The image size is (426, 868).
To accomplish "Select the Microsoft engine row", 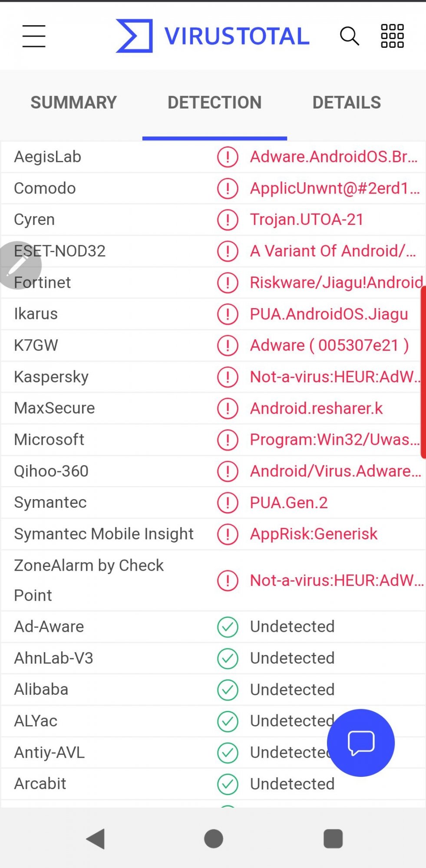I will pyautogui.click(x=213, y=440).
